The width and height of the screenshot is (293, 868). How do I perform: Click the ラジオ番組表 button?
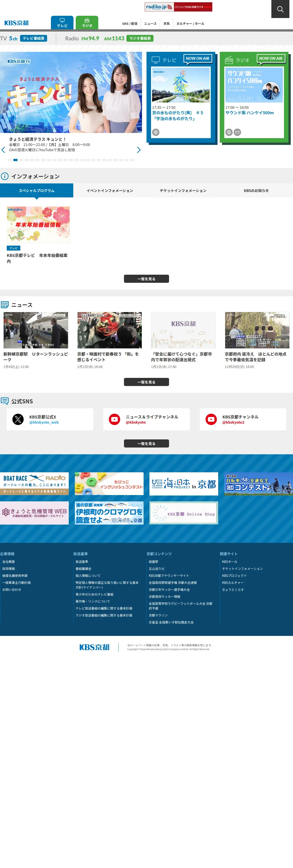pos(140,38)
